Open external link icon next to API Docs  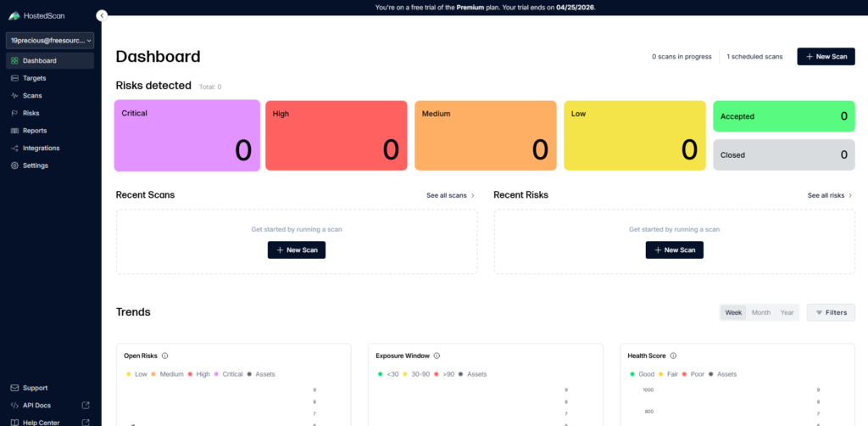[85, 406]
